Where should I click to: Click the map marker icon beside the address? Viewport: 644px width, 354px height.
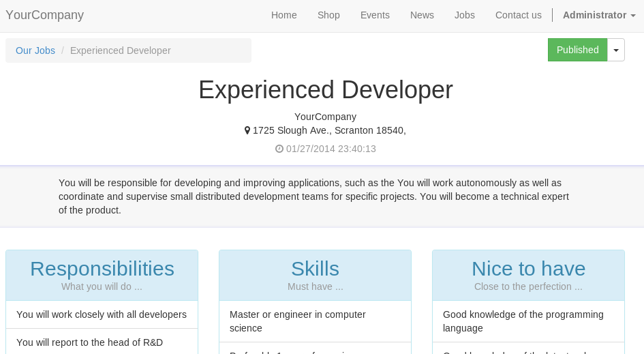tap(247, 130)
